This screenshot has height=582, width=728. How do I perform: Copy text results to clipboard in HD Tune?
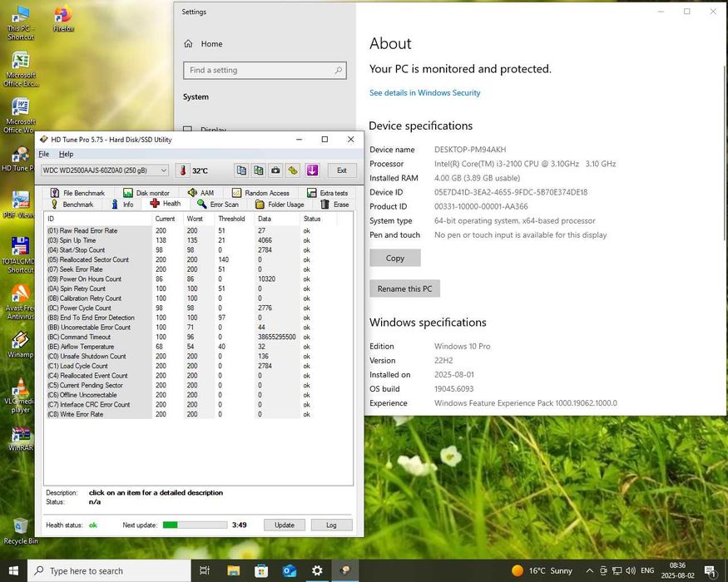[241, 170]
